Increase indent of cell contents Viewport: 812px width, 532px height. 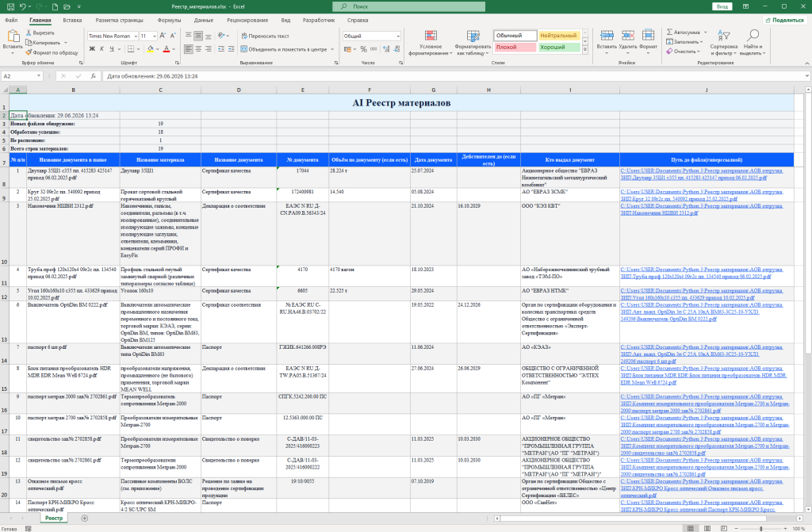coord(231,48)
